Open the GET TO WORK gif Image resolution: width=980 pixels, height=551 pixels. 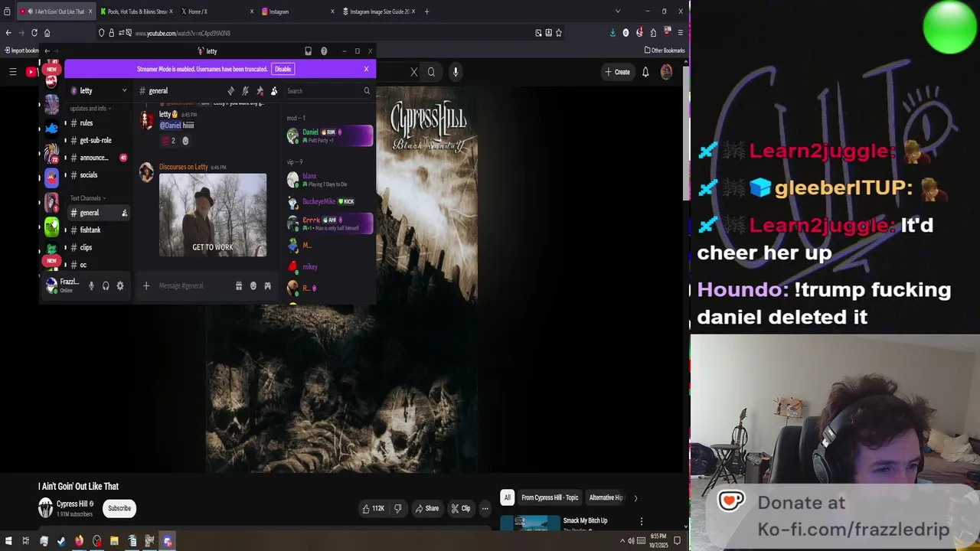tap(213, 215)
